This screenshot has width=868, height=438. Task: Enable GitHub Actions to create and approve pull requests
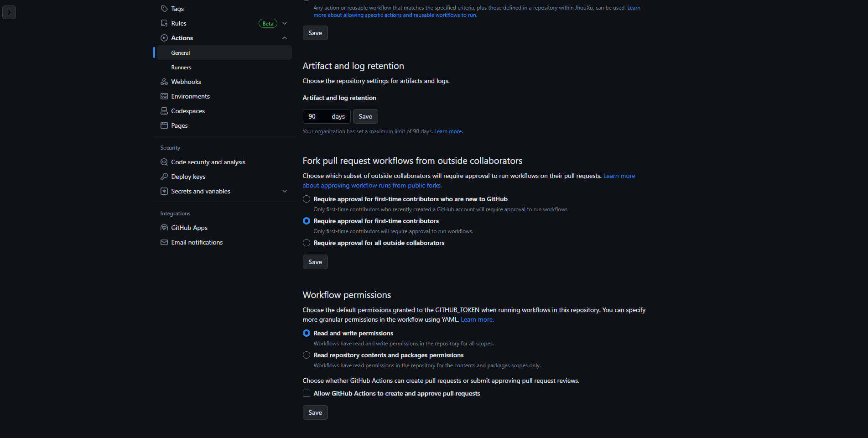pyautogui.click(x=307, y=393)
